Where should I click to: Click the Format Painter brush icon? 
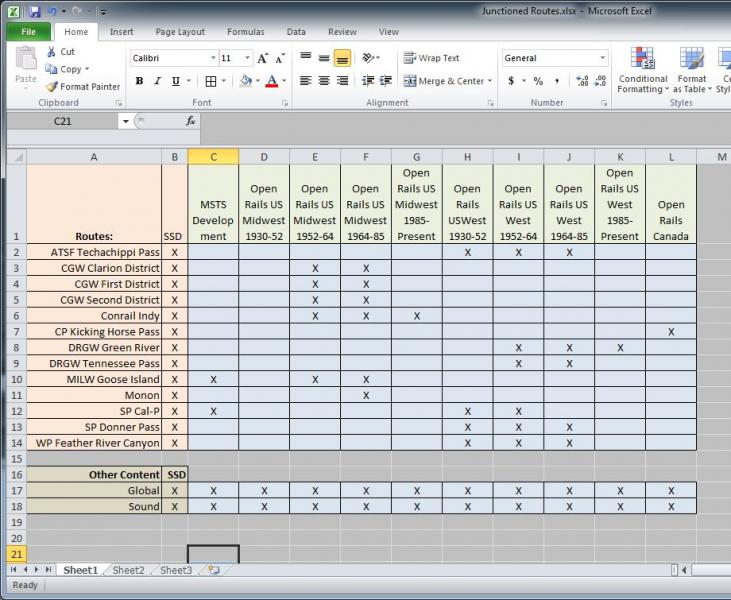[x=51, y=86]
